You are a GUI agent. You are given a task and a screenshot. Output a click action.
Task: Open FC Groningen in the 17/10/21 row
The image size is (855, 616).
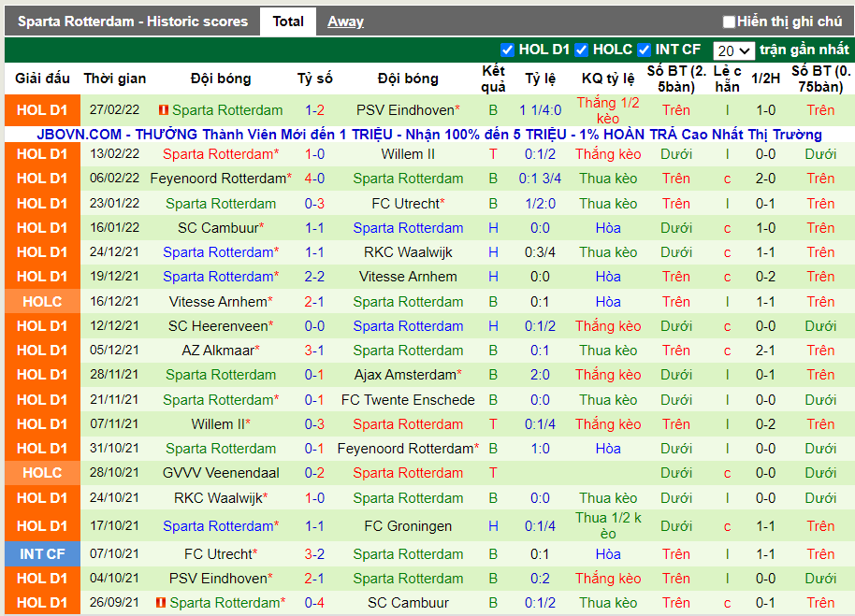click(x=408, y=526)
